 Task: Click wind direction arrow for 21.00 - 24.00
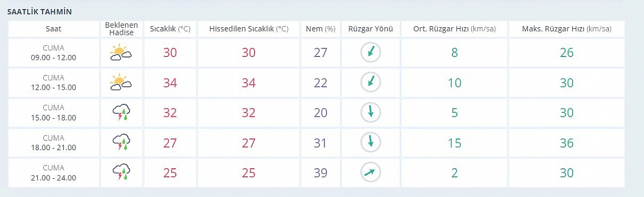click(x=371, y=173)
